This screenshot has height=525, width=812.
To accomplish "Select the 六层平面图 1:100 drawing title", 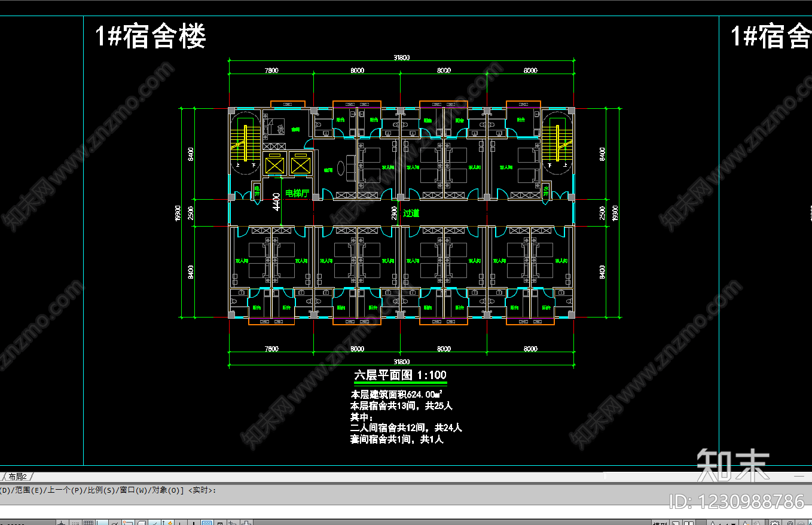I will [x=400, y=376].
